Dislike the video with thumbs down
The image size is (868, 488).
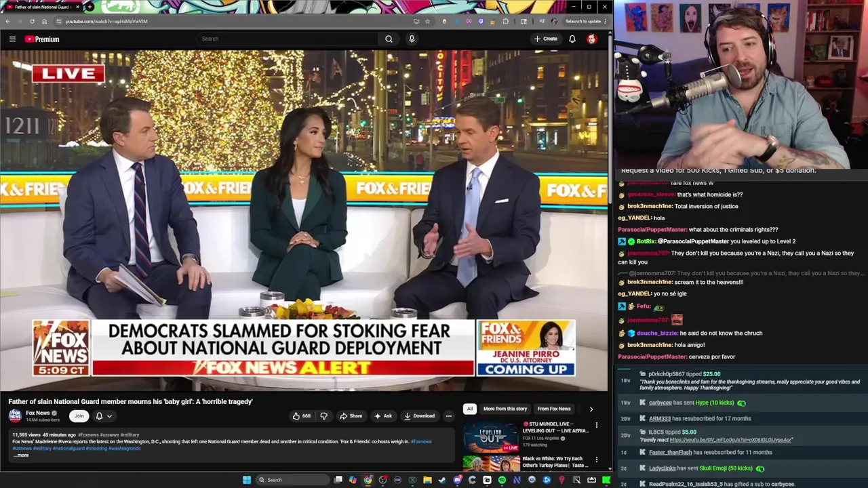pyautogui.click(x=323, y=416)
